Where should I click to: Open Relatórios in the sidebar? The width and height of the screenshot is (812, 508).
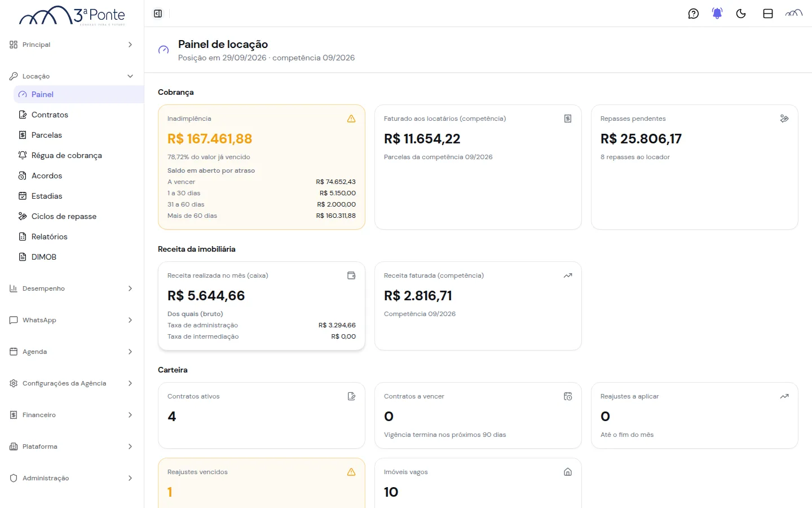(x=78, y=237)
